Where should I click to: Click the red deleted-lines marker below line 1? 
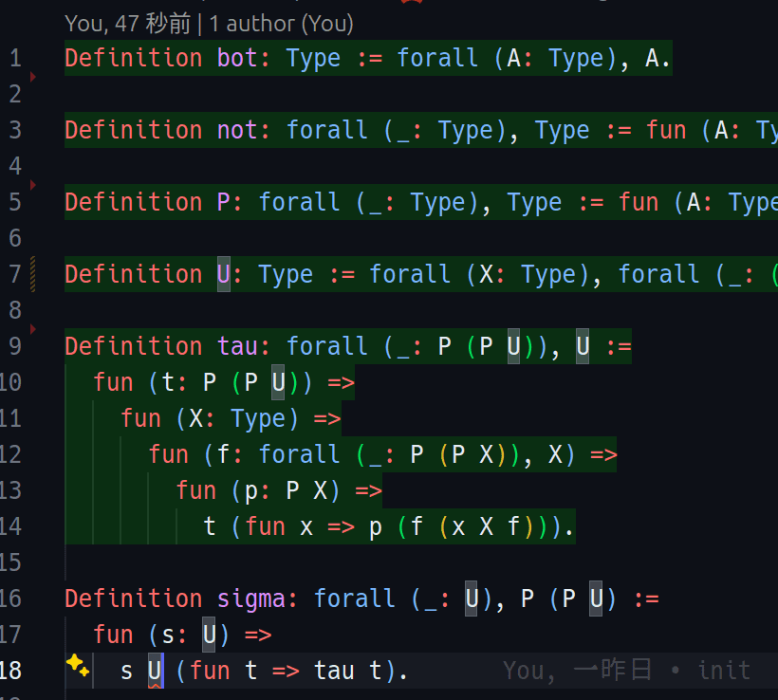pyautogui.click(x=33, y=76)
